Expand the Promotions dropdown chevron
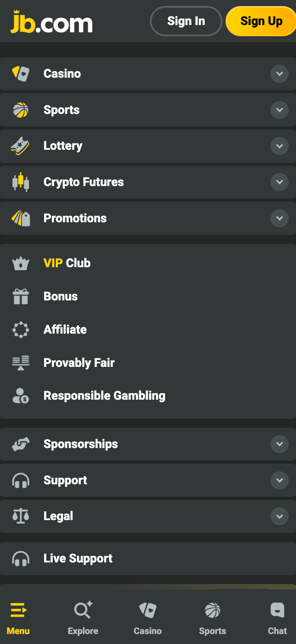This screenshot has height=644, width=296. tap(279, 218)
